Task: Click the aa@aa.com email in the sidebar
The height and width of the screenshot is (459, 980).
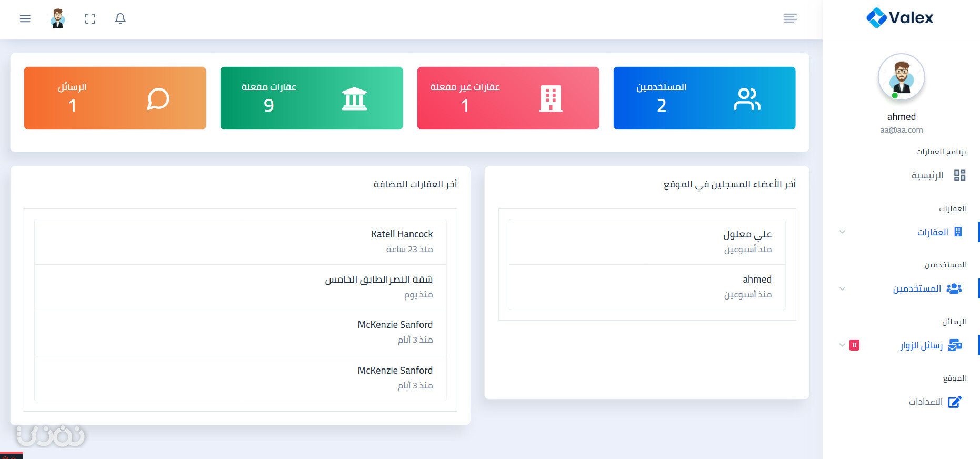Action: (x=902, y=130)
